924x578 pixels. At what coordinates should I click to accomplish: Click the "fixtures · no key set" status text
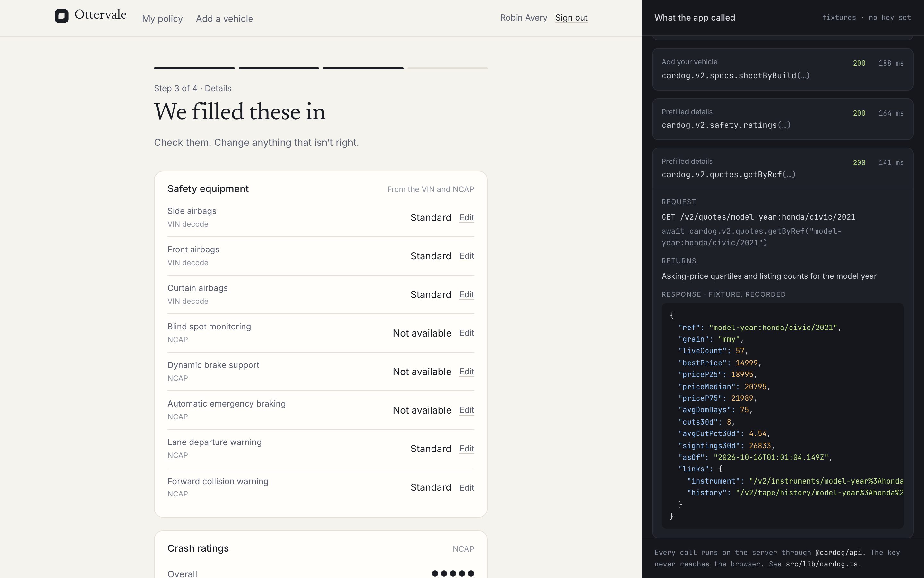point(866,18)
